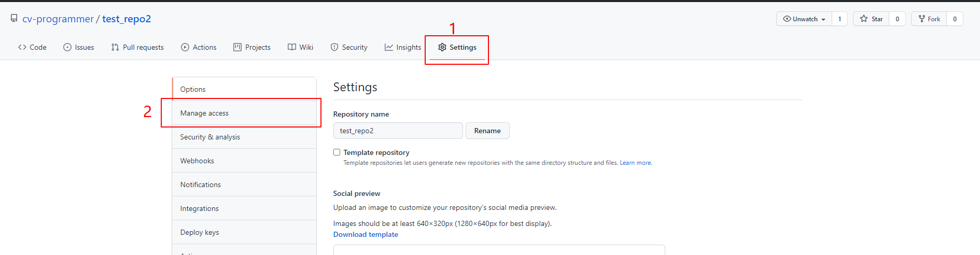Click the Security shield icon
This screenshot has width=980, height=255.
click(334, 47)
